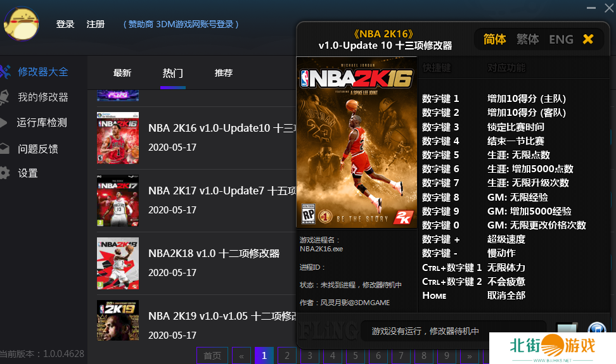616x364 pixels.
Task: Go to page 2 in pagination
Action: tap(287, 356)
